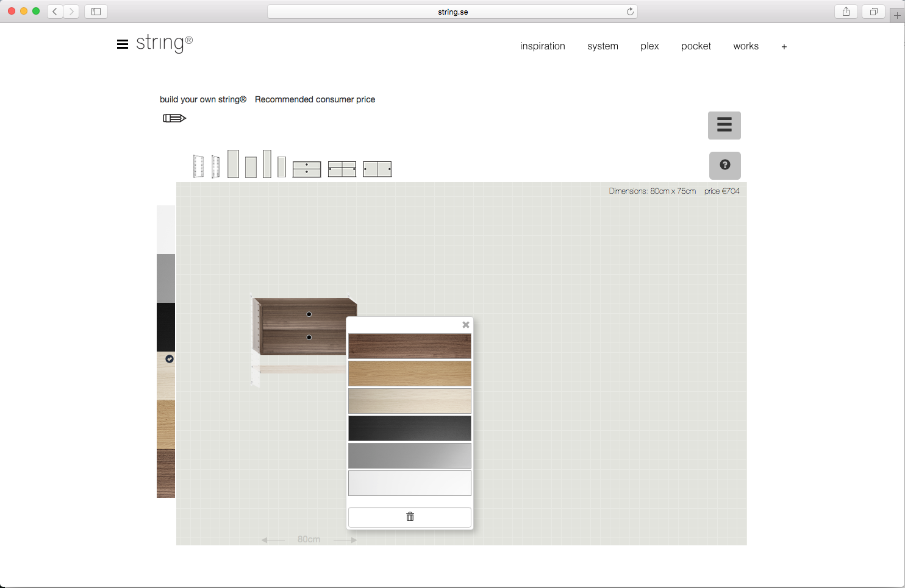Select the tall wide floor panel

(233, 164)
